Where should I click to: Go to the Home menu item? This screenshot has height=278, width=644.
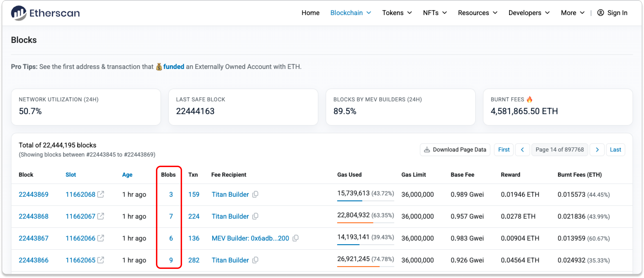click(x=310, y=13)
